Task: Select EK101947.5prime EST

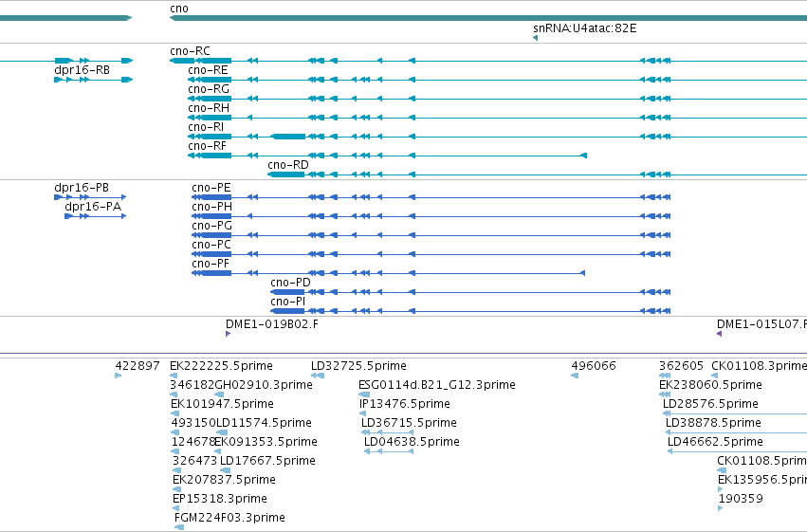Action: [x=222, y=404]
